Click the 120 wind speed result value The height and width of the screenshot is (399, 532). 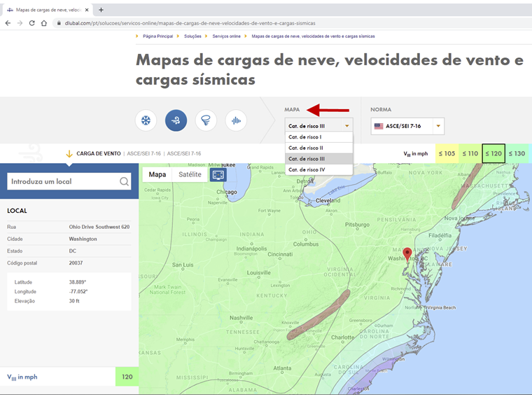click(127, 377)
